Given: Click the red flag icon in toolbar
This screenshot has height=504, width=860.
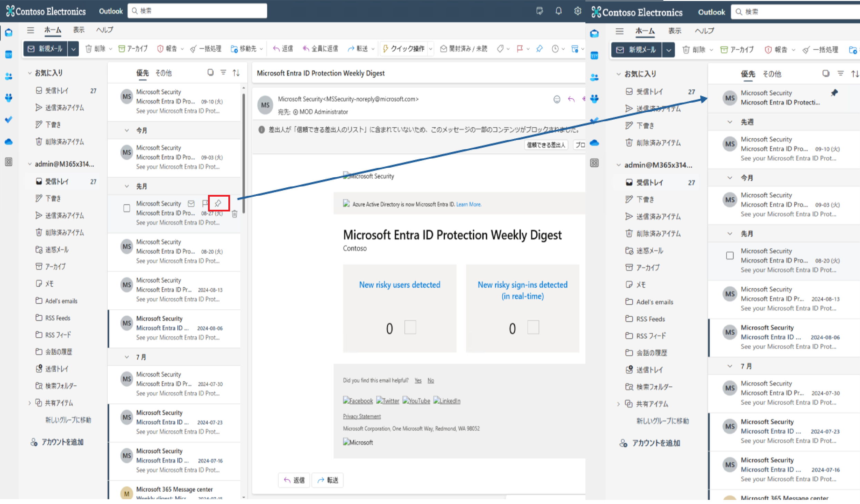Looking at the screenshot, I should click(x=520, y=49).
